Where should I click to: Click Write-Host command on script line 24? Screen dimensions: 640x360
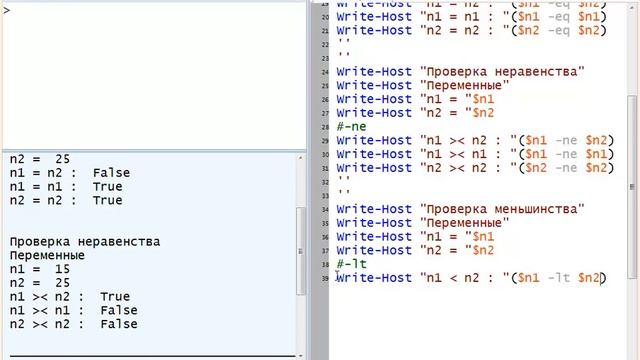pyautogui.click(x=374, y=72)
